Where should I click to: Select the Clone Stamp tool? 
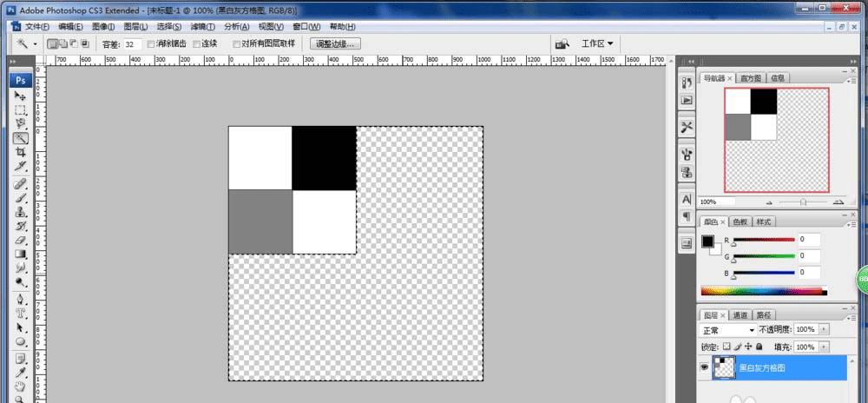click(x=21, y=211)
